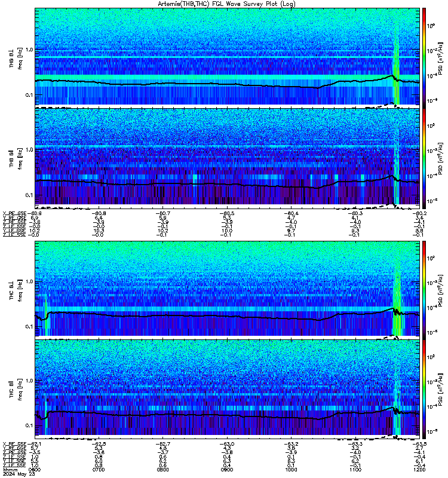Click the THC X_RE_GSE value "-62.5"
The width and height of the screenshot is (448, 478).
point(99,444)
